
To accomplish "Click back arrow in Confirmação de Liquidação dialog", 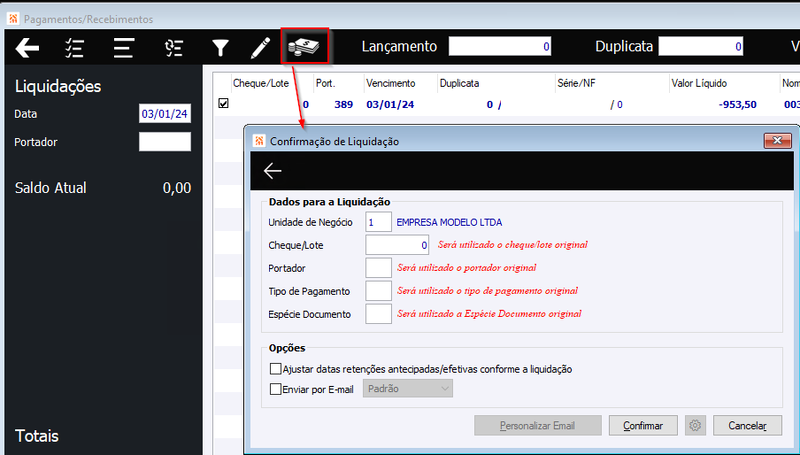I will tap(272, 171).
